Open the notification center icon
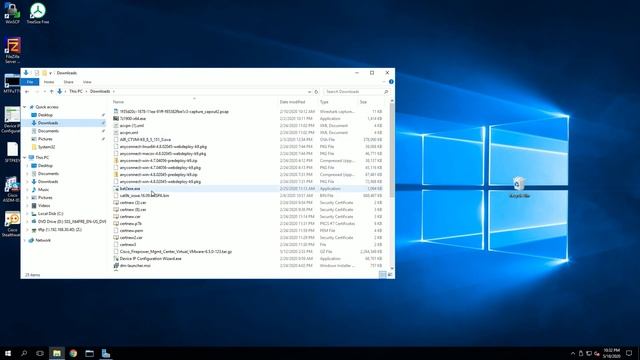 tap(629, 353)
